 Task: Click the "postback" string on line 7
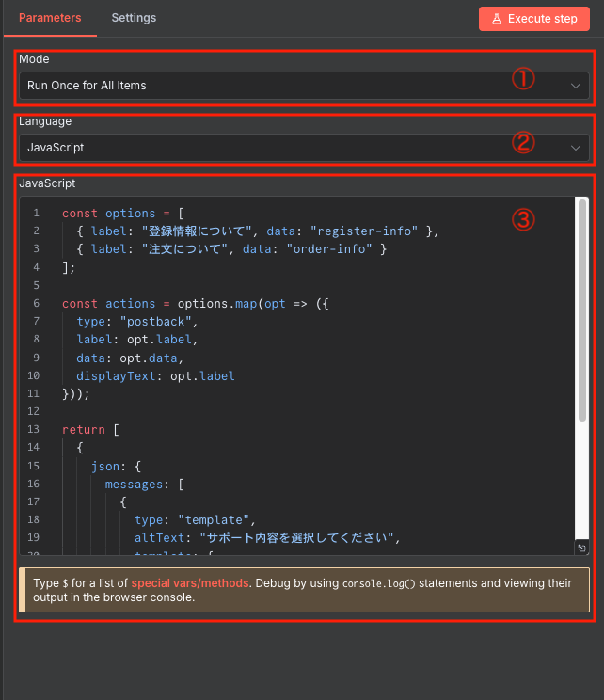point(156,322)
